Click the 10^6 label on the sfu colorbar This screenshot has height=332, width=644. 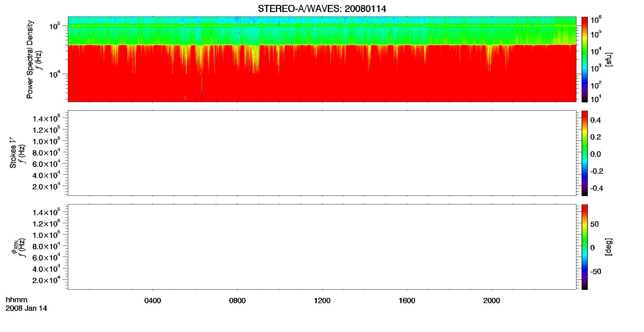click(596, 20)
